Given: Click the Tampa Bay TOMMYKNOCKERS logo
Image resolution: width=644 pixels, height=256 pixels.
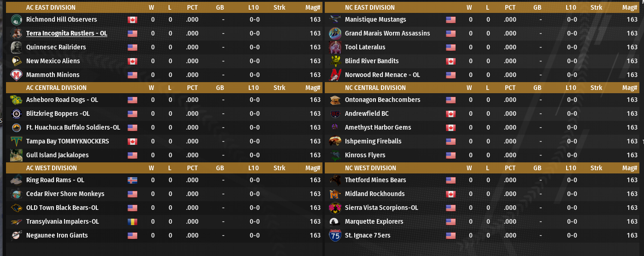Looking at the screenshot, I should (16, 141).
